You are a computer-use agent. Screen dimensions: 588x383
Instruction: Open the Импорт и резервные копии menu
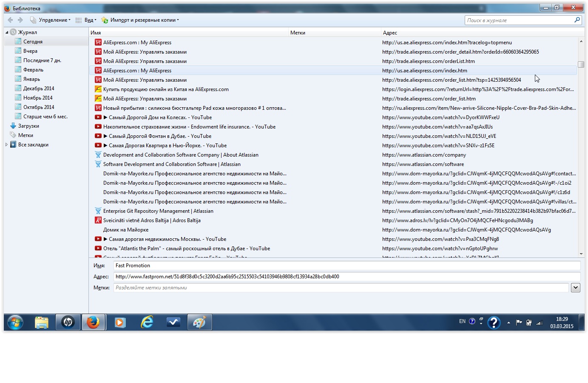tap(140, 20)
